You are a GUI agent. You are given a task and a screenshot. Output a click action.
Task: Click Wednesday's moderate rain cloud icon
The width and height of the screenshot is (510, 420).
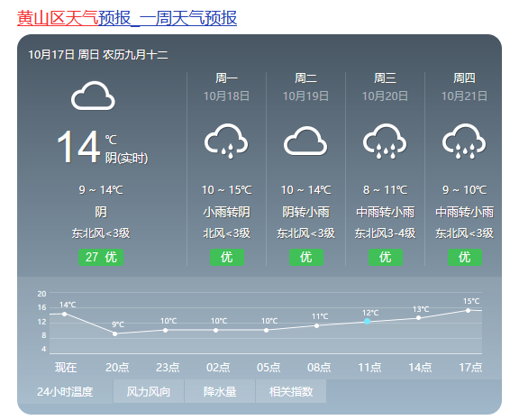(385, 141)
